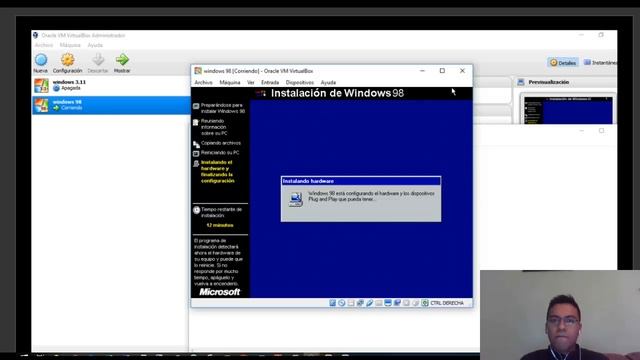Viewport: 640px width, 360px height.
Task: Click the Previsualización VM preview thumbnail
Action: [568, 110]
